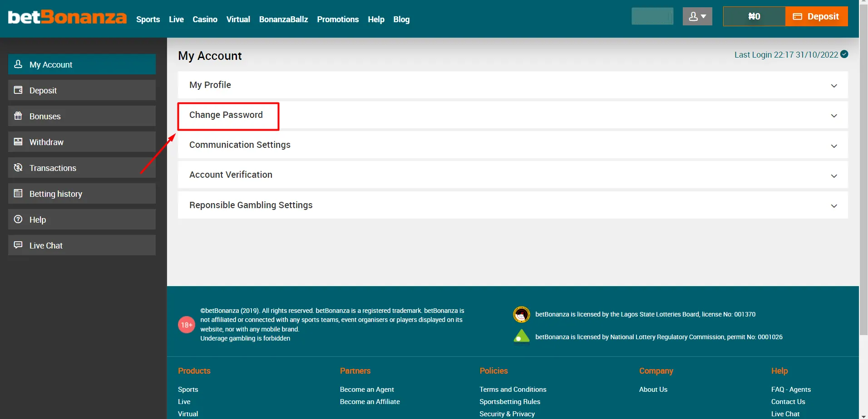Open Transactions using the clock icon
The image size is (868, 419).
(x=18, y=167)
